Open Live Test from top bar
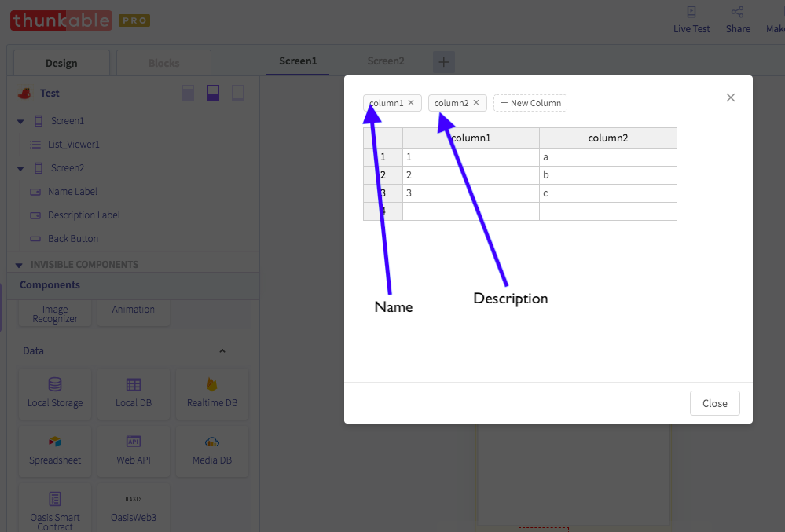Screen dimensions: 785x532 pos(691,20)
